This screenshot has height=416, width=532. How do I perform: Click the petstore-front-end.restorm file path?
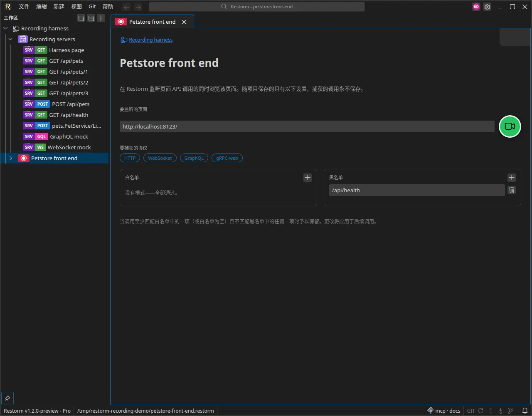[145, 411]
